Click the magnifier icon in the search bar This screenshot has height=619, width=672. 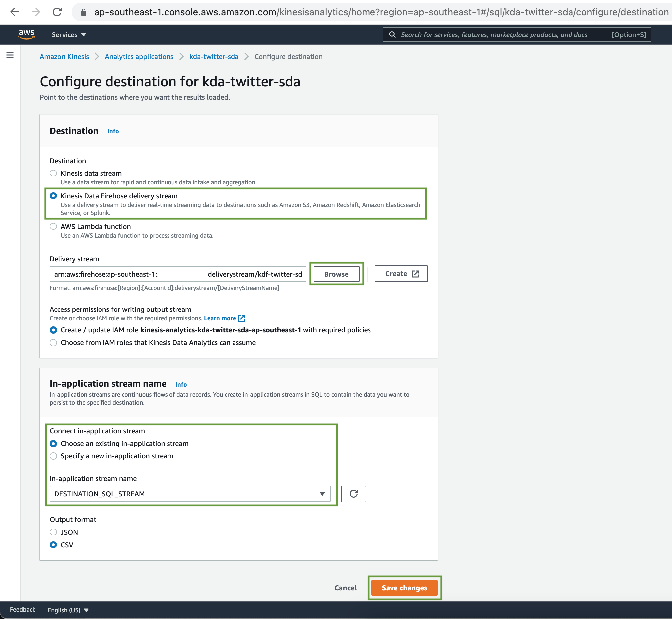(392, 34)
